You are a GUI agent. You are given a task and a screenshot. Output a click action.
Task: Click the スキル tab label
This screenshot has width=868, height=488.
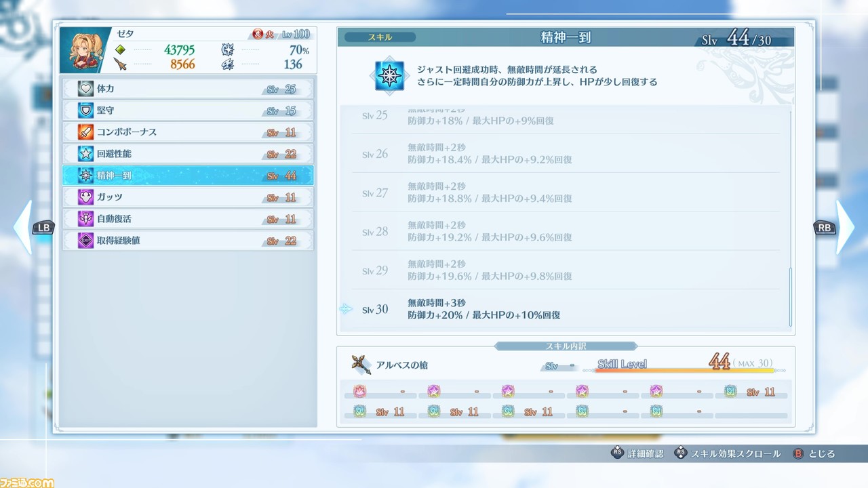tap(379, 37)
